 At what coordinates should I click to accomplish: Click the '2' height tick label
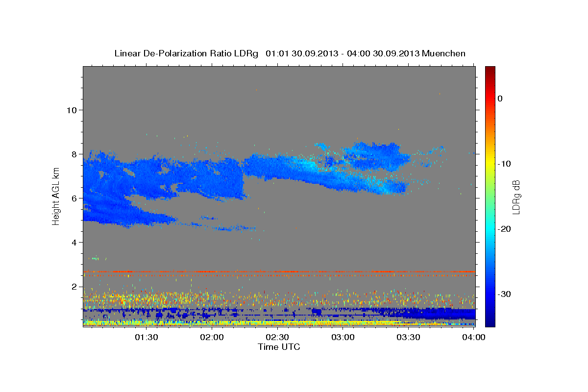[x=73, y=286]
